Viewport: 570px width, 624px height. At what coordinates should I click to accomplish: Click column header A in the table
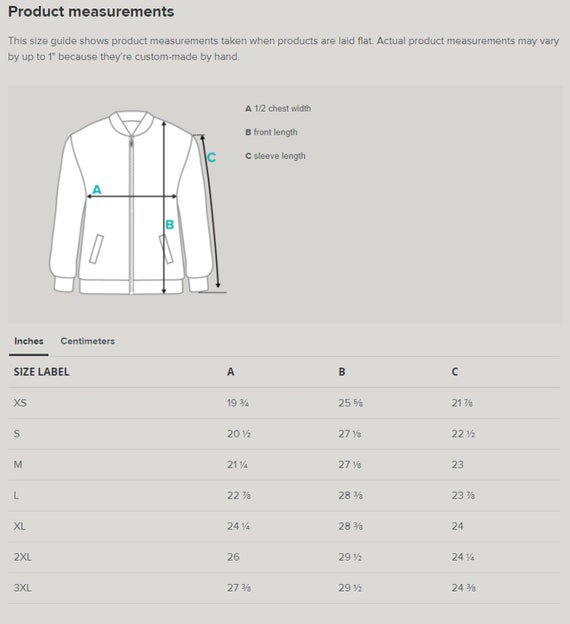[x=230, y=372]
